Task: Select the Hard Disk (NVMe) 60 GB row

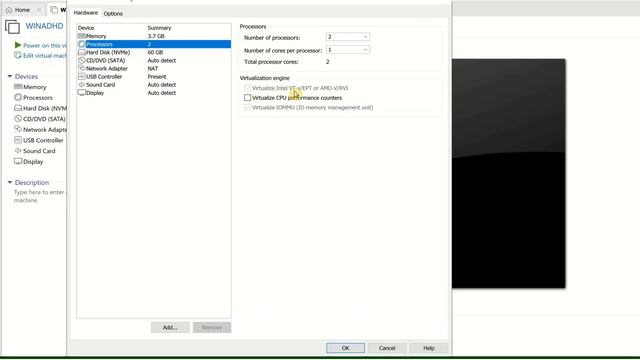Action: pos(154,52)
